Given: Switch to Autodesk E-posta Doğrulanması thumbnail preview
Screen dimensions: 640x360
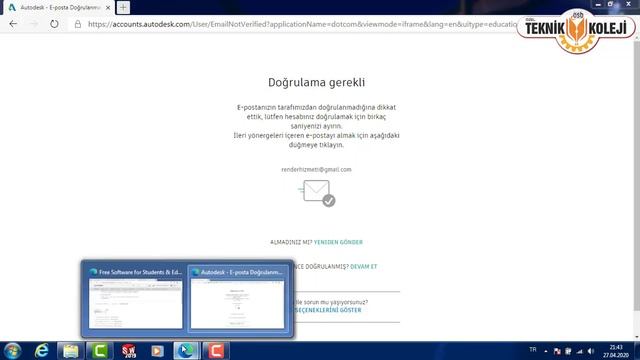Looking at the screenshot, I should [238, 299].
